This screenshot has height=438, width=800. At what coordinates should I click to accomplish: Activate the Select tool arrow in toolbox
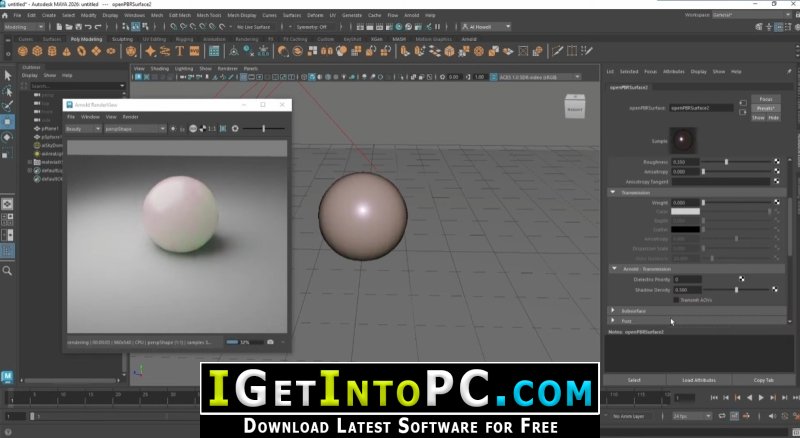tap(8, 76)
